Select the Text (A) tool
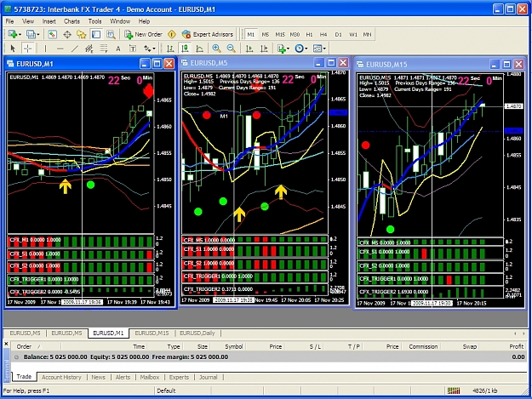 tap(118, 48)
